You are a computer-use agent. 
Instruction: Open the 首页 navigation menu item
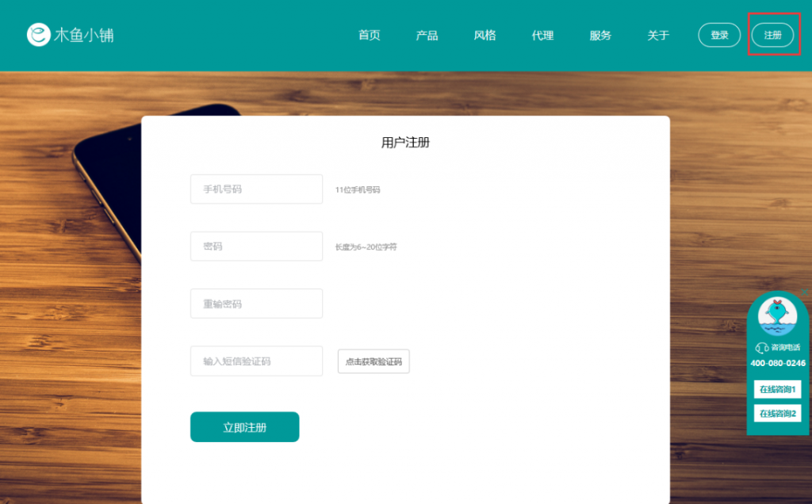(x=368, y=35)
